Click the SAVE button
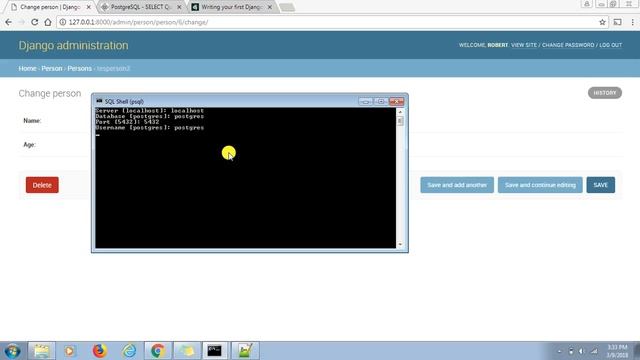Image resolution: width=640 pixels, height=360 pixels. tap(600, 185)
